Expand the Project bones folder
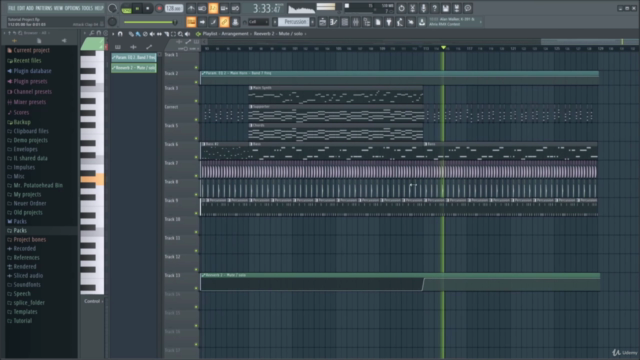Viewport: 640px width, 360px height. tap(29, 240)
